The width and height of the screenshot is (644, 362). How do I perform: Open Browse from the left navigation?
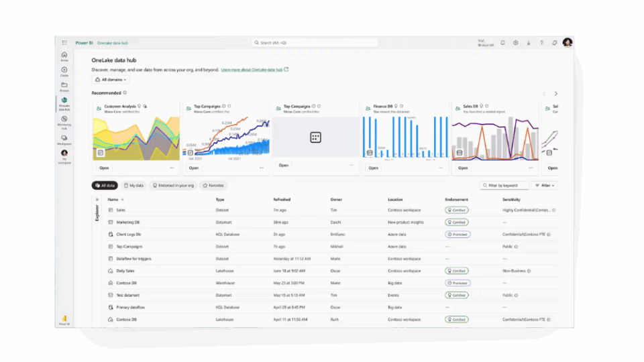(x=64, y=86)
